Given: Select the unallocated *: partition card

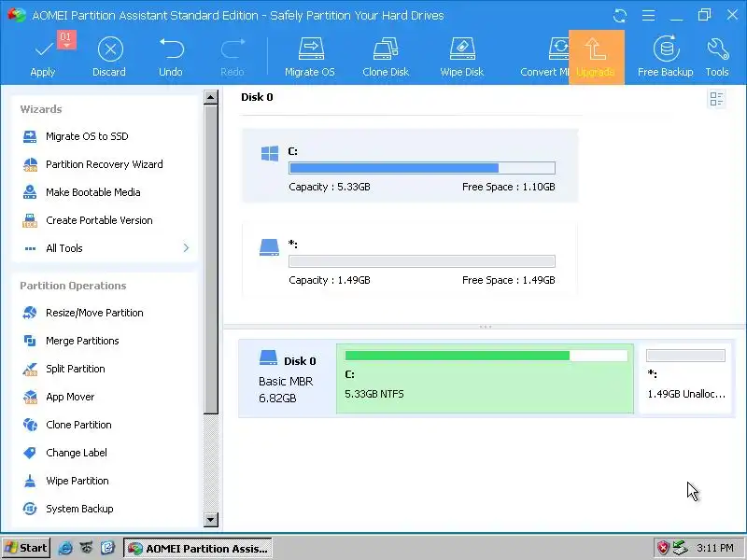Looking at the screenshot, I should (x=410, y=259).
